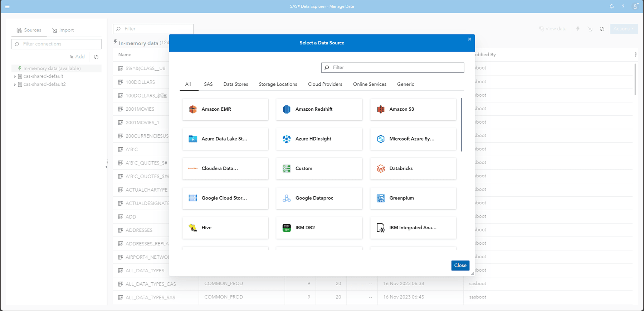Switch to the SAS tab

[208, 84]
